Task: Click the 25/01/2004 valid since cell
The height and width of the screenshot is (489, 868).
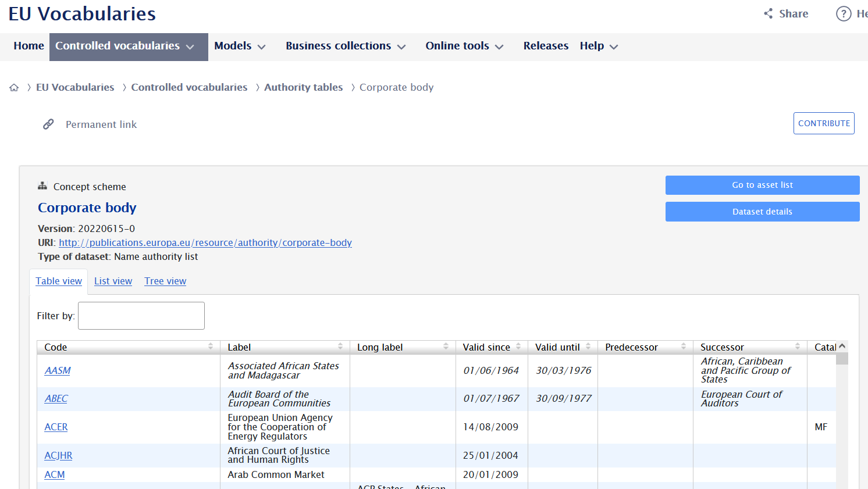Action: (x=491, y=455)
